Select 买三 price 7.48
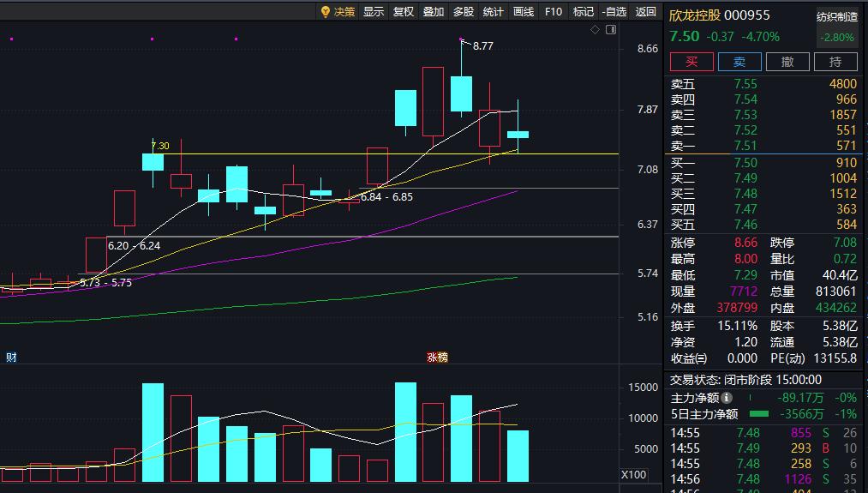868x493 pixels. click(745, 193)
